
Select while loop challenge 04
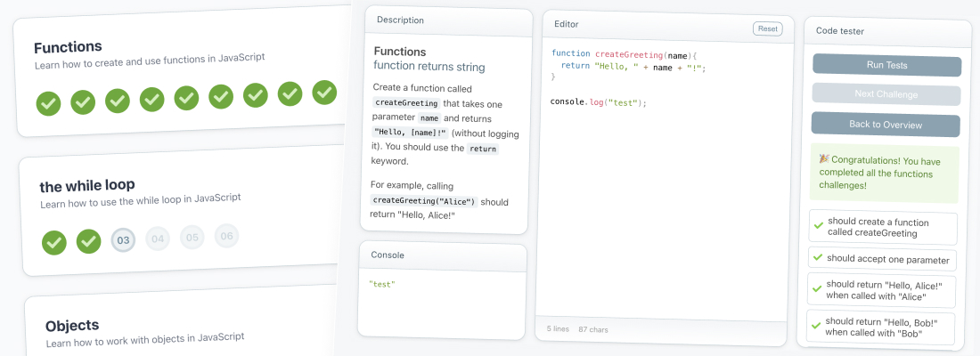point(158,239)
